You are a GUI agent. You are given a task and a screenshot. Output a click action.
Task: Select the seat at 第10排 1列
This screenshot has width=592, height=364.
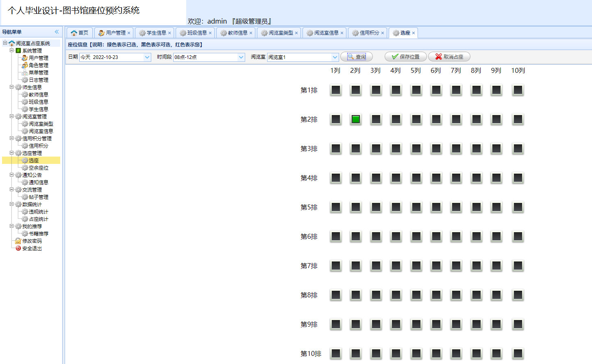point(336,353)
